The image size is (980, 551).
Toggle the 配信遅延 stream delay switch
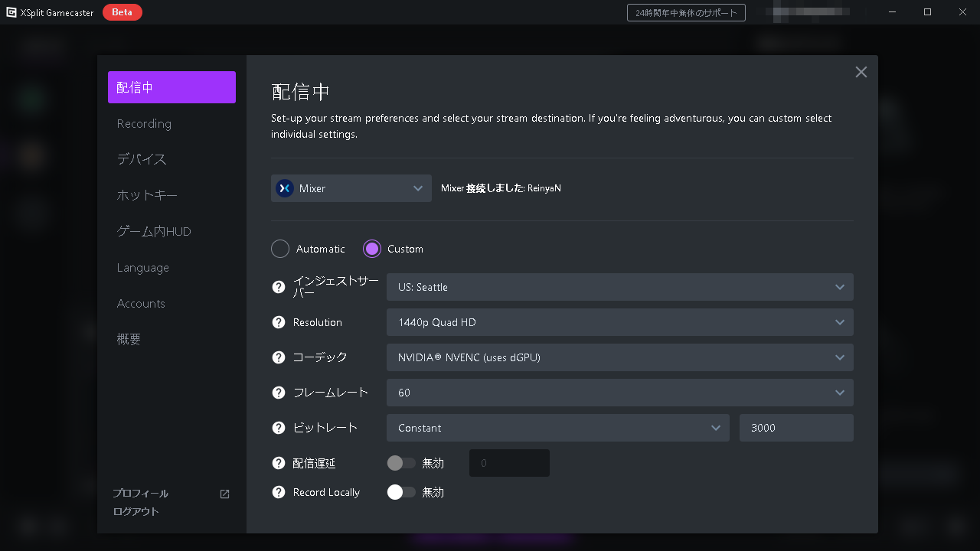pyautogui.click(x=401, y=463)
